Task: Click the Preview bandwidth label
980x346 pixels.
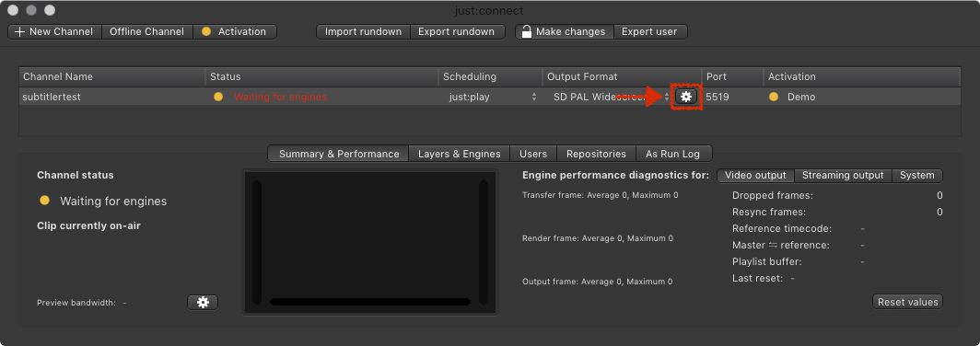Action: click(x=76, y=302)
